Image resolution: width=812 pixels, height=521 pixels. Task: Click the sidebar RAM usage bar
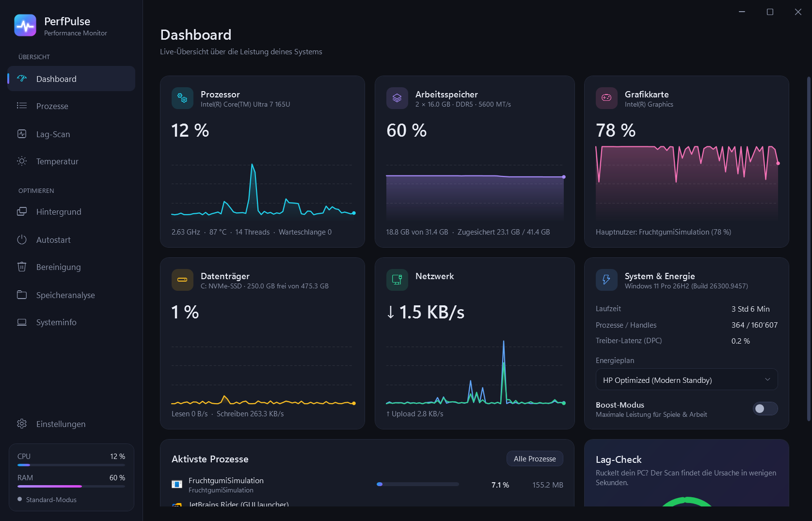71,486
